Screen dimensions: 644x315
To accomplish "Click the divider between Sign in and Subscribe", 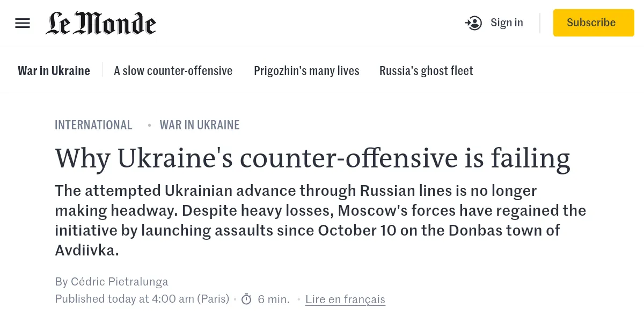I will click(x=540, y=23).
